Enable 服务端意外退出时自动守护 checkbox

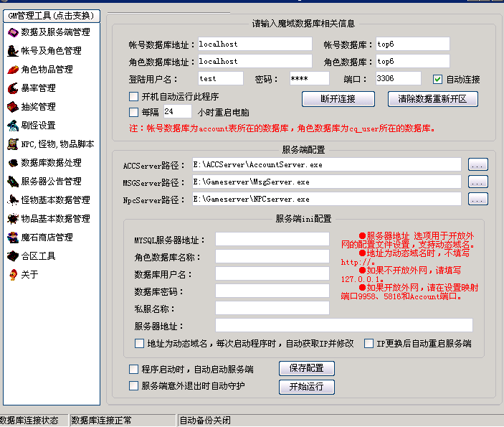133,386
